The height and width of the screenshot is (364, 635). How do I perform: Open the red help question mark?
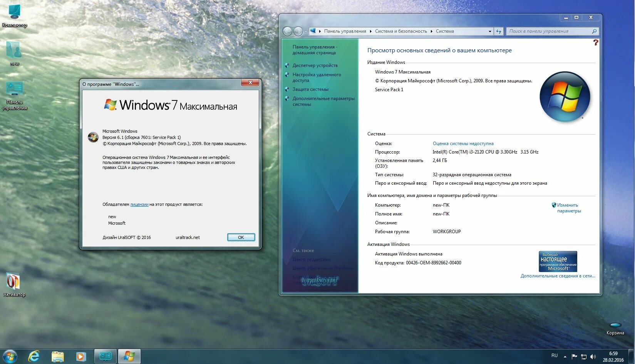coord(595,42)
